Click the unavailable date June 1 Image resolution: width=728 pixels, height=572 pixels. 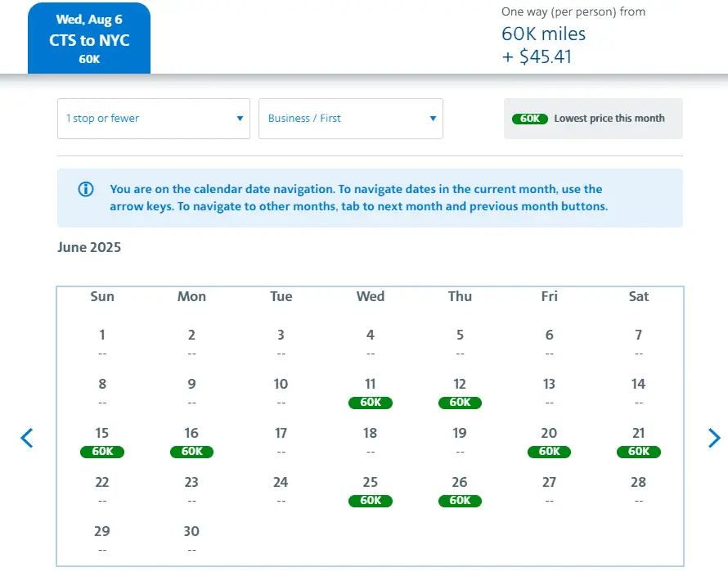pos(102,342)
